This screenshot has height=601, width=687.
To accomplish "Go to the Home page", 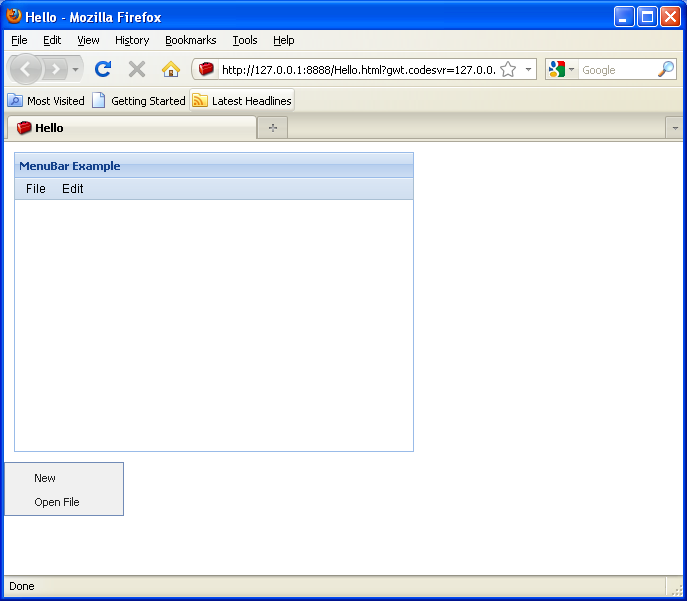I will click(x=171, y=69).
